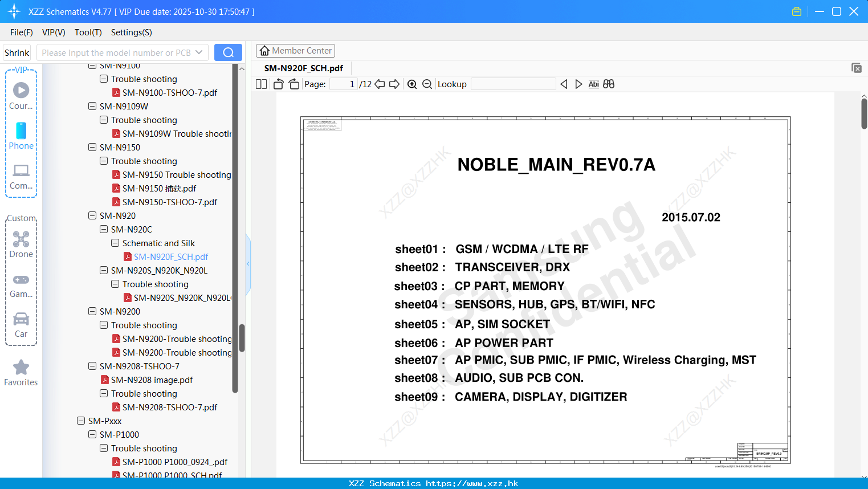The height and width of the screenshot is (489, 868).
Task: Go to previous page arrow
Action: tap(380, 84)
